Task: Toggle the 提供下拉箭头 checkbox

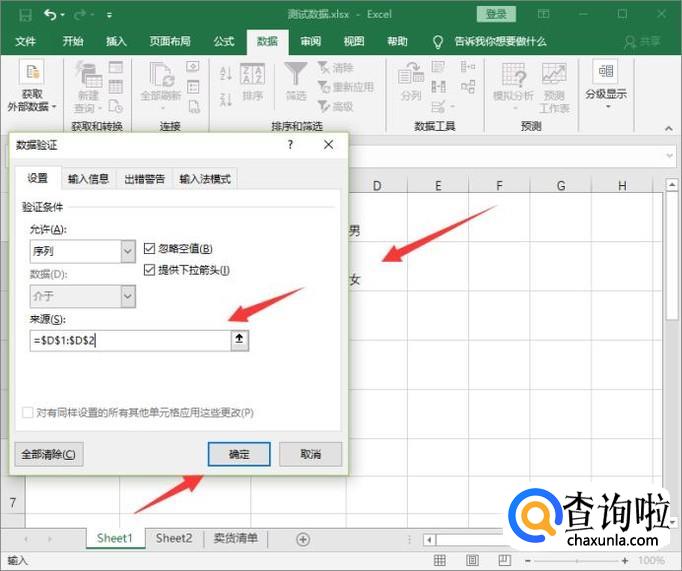Action: point(149,270)
